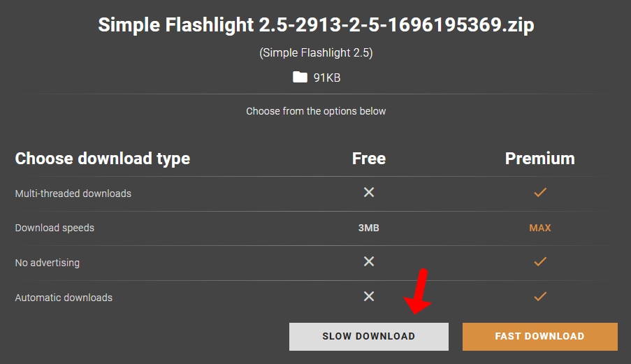Click the 3MB free download speed value
631x364 pixels.
(369, 228)
